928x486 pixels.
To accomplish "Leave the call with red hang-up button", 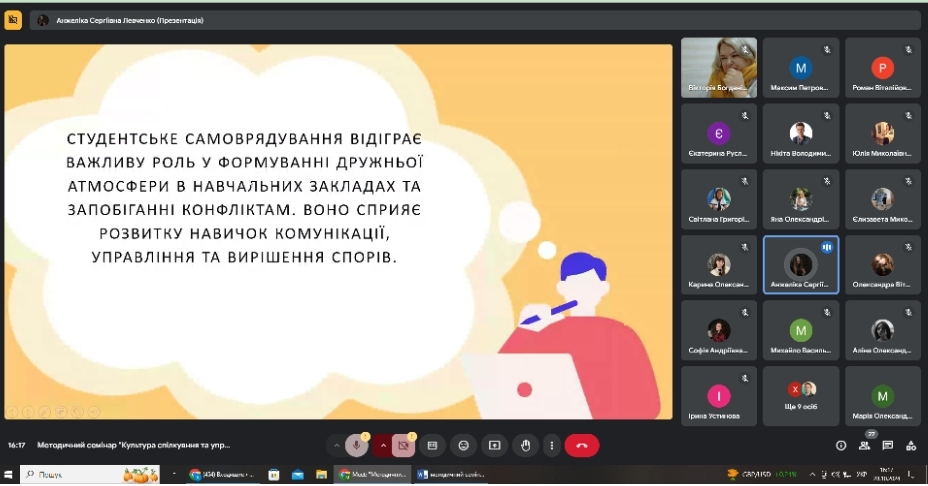I will coord(582,445).
